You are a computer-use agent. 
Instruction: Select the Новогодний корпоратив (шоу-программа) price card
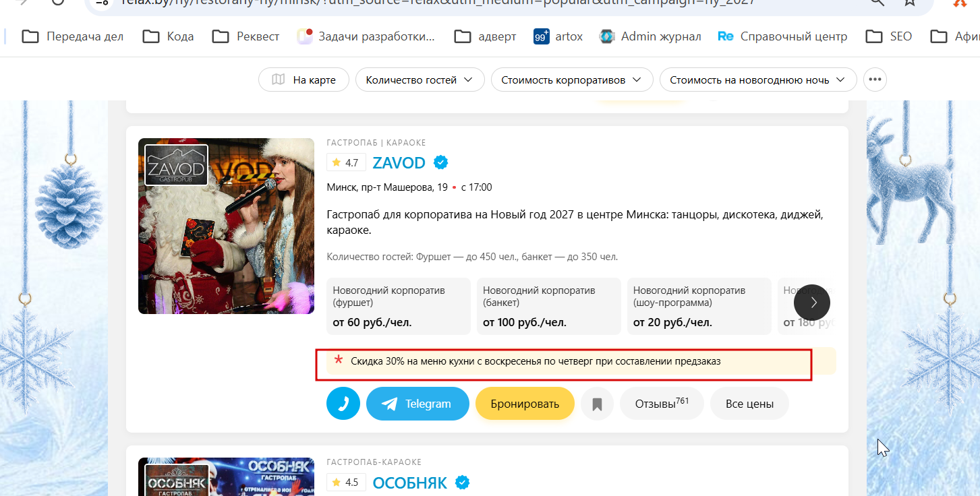699,306
